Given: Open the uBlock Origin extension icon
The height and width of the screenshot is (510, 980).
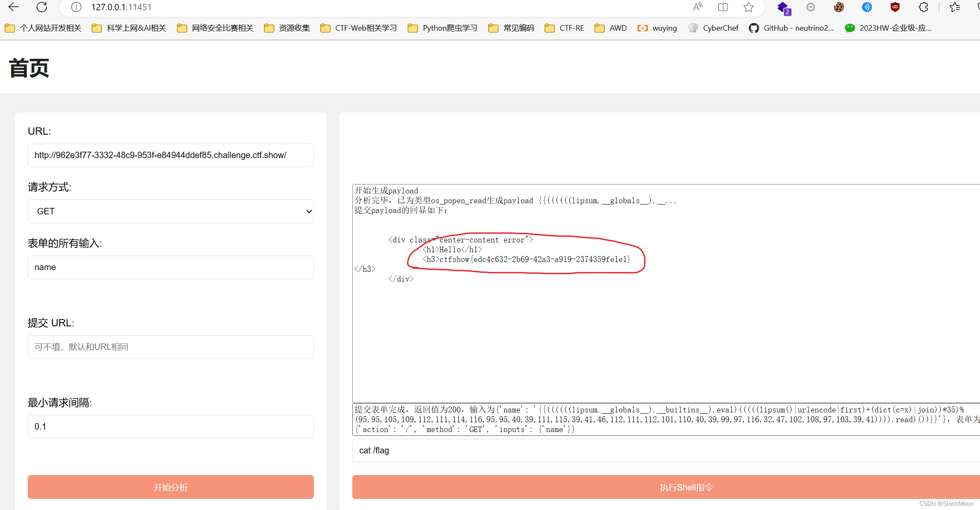Looking at the screenshot, I should pyautogui.click(x=895, y=7).
